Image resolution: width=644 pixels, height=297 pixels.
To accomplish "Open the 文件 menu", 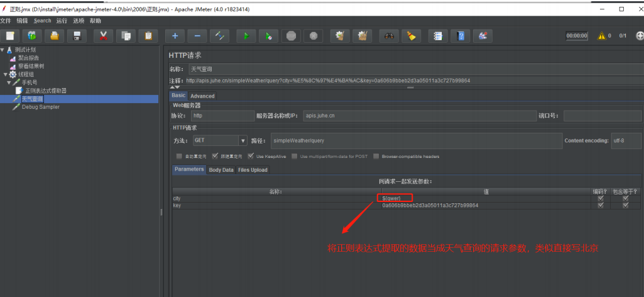I will click(x=5, y=21).
